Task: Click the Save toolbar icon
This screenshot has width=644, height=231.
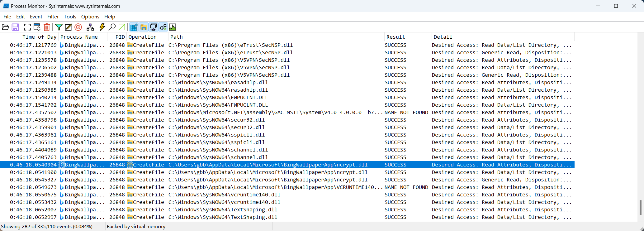Action: [x=15, y=27]
